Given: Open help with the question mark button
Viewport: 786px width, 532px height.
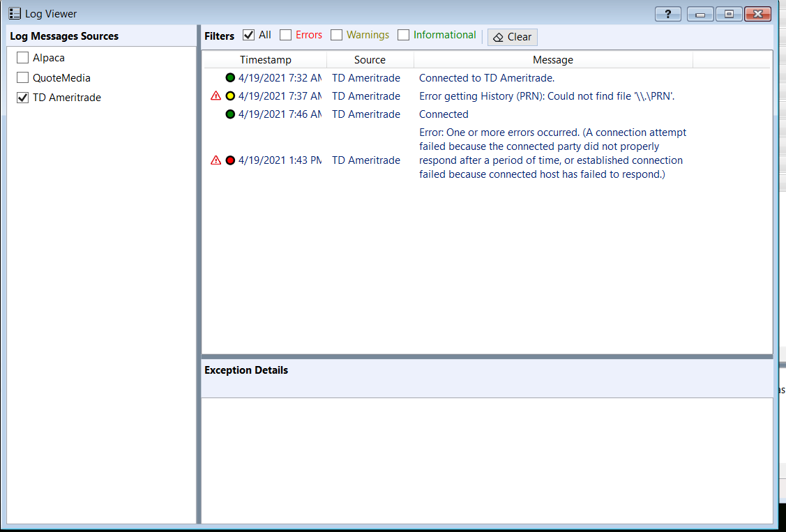Looking at the screenshot, I should coord(667,14).
